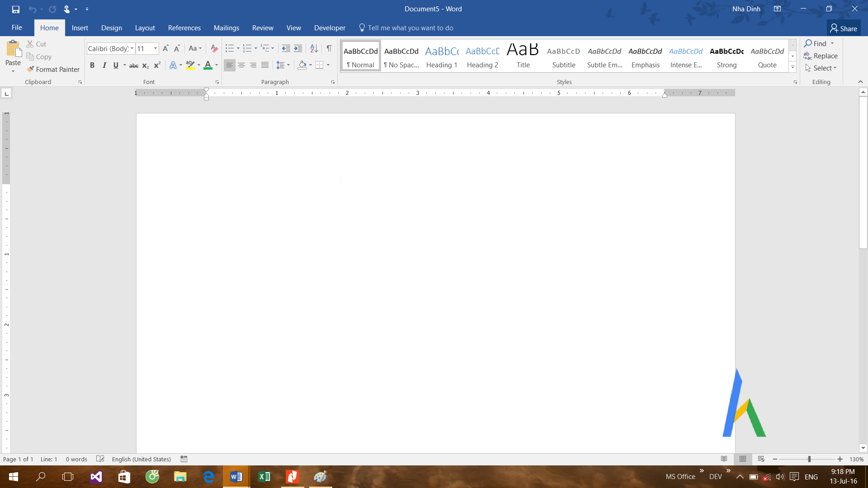Image resolution: width=868 pixels, height=488 pixels.
Task: Toggle Italic formatting icon
Action: pyautogui.click(x=104, y=65)
